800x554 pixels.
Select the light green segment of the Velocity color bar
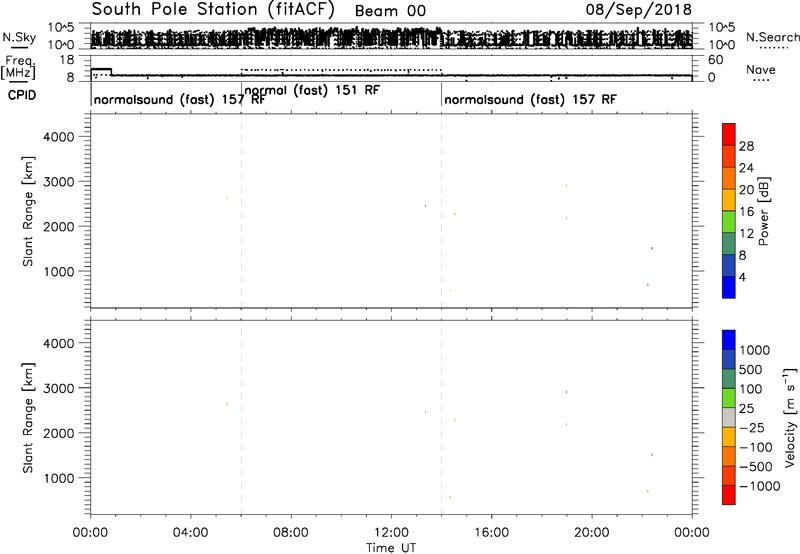click(x=729, y=398)
